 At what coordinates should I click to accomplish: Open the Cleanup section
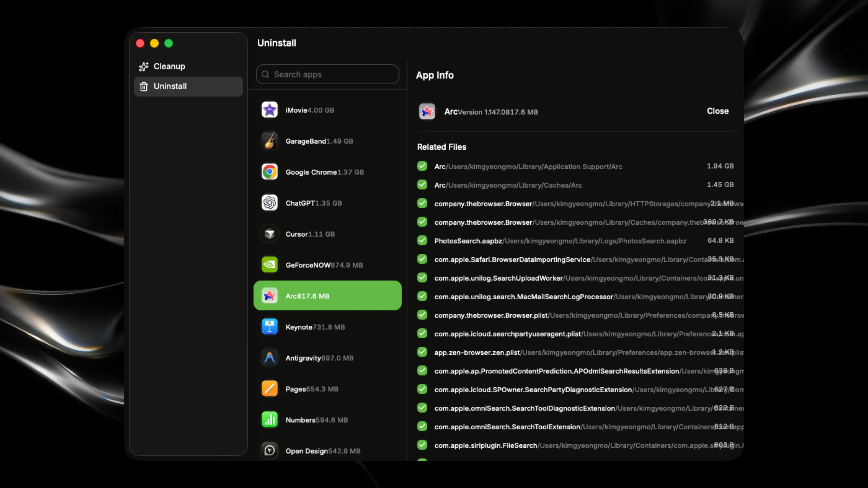(188, 66)
